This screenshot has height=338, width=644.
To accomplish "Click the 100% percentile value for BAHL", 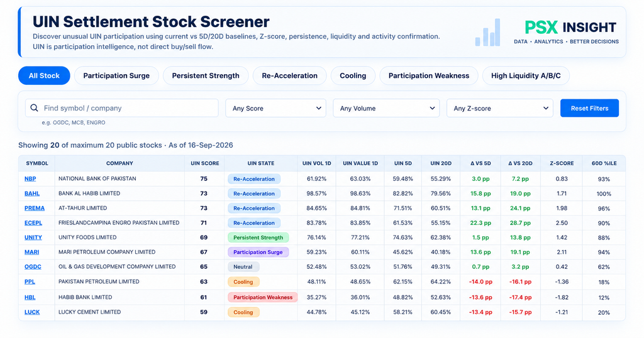I will [x=604, y=194].
